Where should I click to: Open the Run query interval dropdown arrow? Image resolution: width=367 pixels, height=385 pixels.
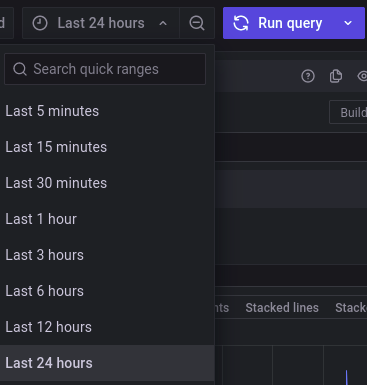point(348,23)
